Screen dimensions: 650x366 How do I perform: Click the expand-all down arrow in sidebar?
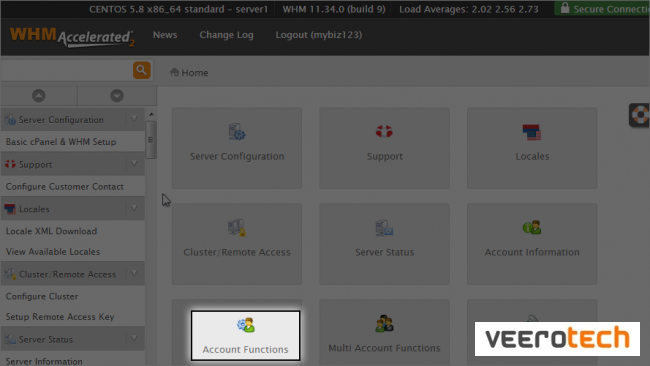click(x=117, y=96)
